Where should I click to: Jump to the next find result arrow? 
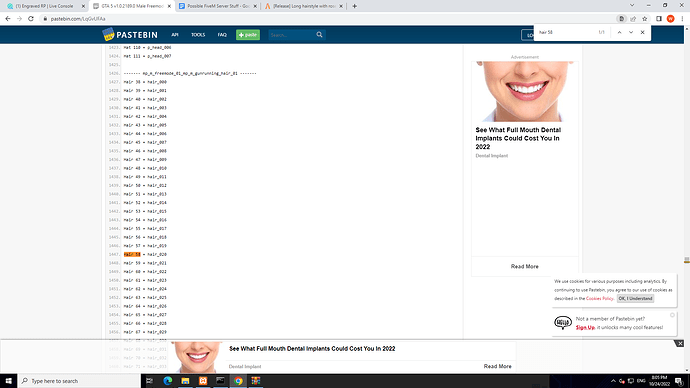tap(631, 32)
